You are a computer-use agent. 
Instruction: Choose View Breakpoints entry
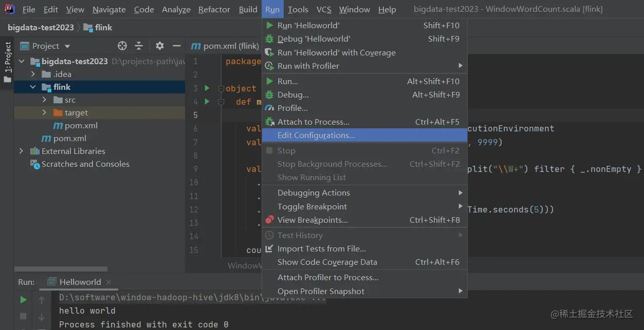[x=364, y=220]
